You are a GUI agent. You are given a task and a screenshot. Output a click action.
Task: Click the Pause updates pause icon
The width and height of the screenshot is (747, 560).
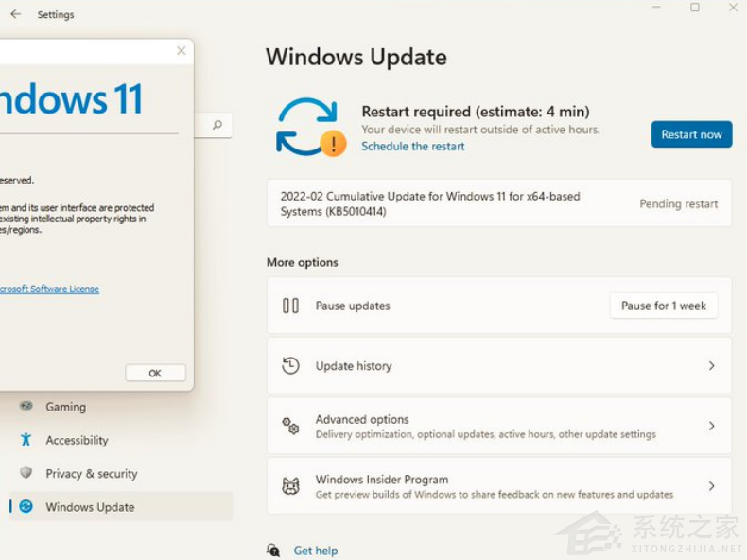tap(290, 306)
